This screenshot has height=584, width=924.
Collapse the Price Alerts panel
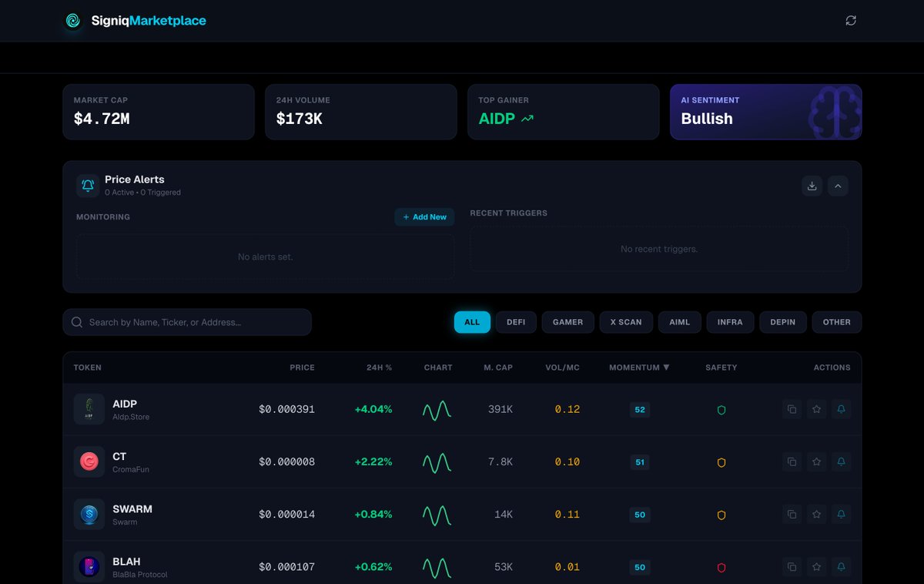click(838, 186)
